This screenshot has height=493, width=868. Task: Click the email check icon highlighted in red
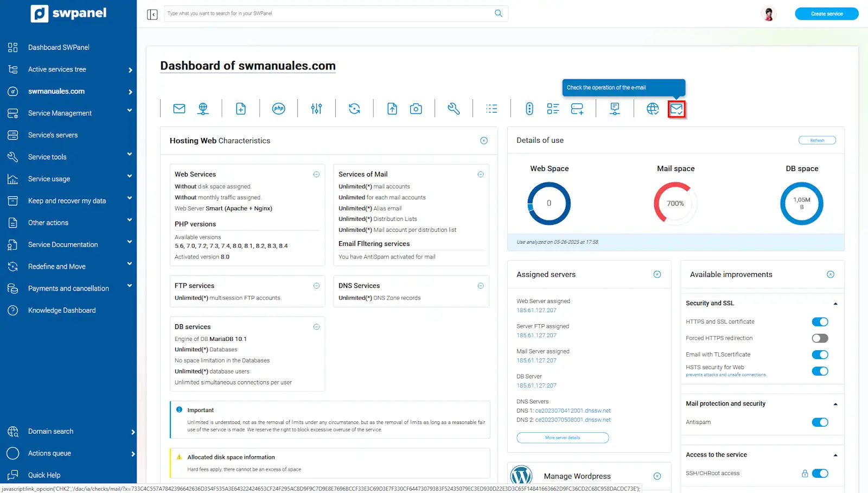click(x=676, y=109)
